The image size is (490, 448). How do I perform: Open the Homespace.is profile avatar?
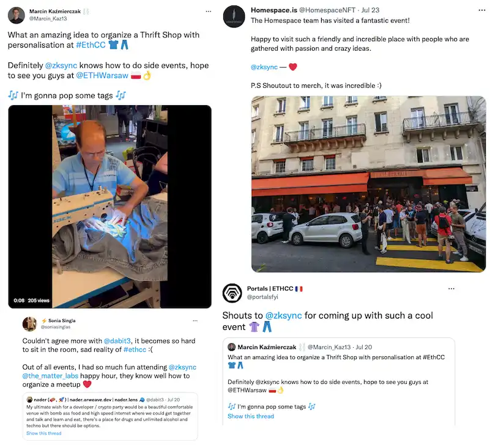pyautogui.click(x=234, y=17)
